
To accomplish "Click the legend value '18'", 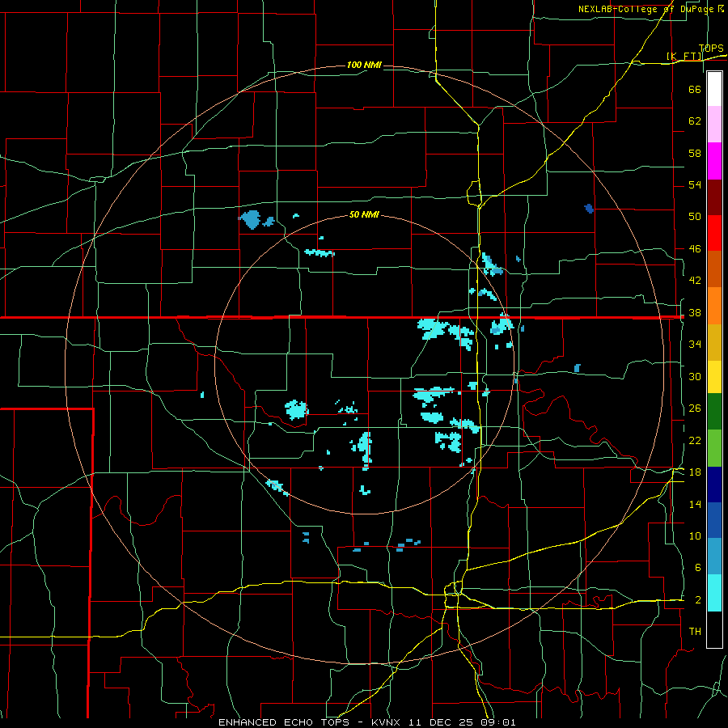I will coord(695,472).
